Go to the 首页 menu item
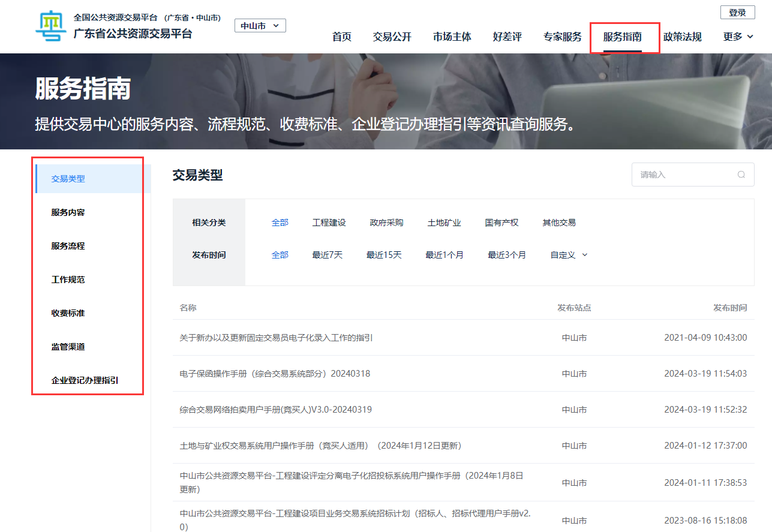This screenshot has width=772, height=532. [x=342, y=37]
